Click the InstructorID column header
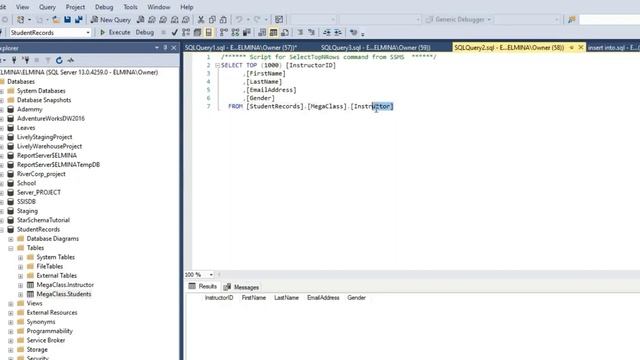Screen dimensions: 640x360 pyautogui.click(x=219, y=298)
